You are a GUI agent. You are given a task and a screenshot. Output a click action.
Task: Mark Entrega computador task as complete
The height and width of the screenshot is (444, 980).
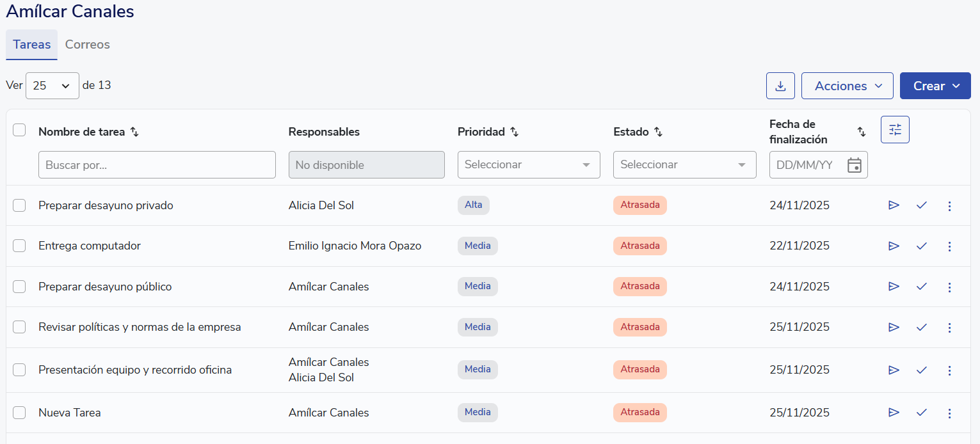921,246
